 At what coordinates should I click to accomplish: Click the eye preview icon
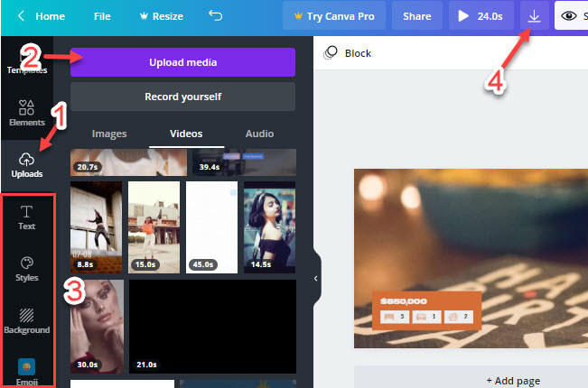[x=569, y=15]
